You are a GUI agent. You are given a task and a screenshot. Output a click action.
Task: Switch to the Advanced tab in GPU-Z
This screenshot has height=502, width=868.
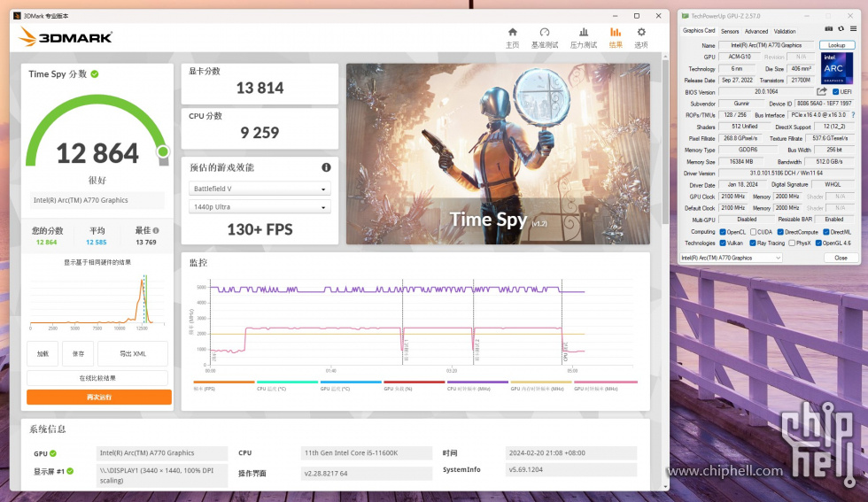click(756, 32)
